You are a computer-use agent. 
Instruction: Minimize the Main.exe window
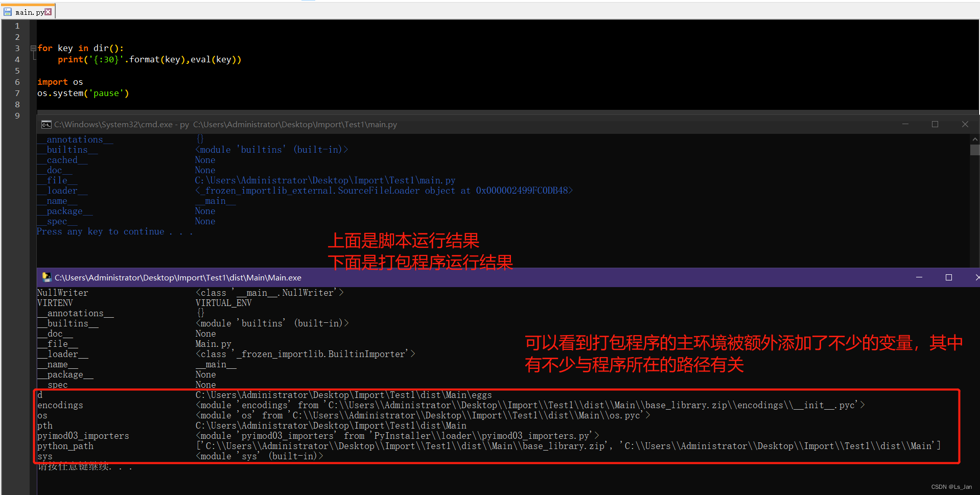point(919,277)
